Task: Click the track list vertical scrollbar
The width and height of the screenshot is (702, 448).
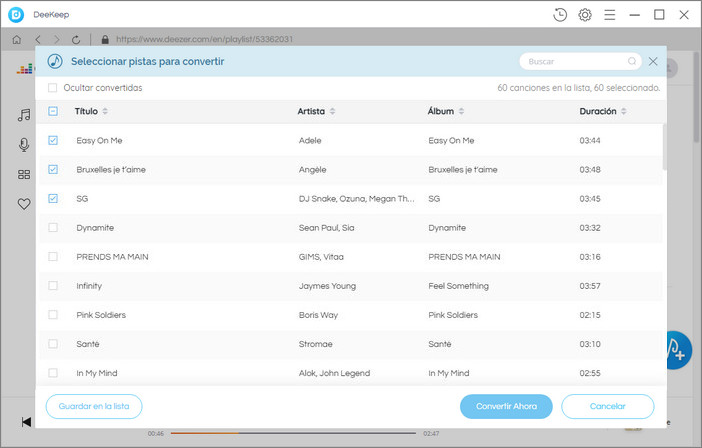Action: tap(664, 147)
